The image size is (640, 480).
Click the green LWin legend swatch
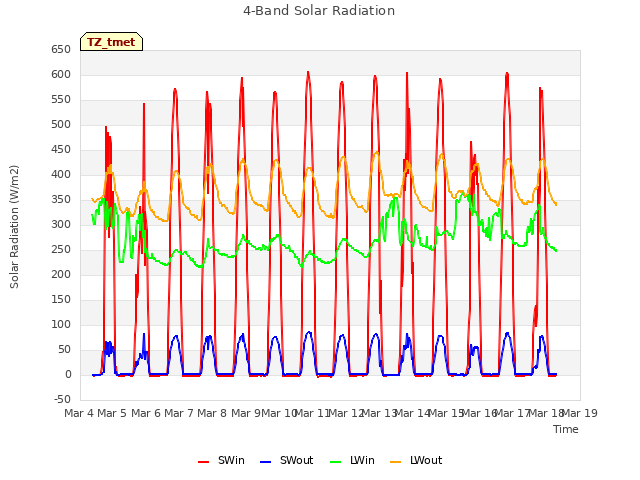[x=335, y=462]
